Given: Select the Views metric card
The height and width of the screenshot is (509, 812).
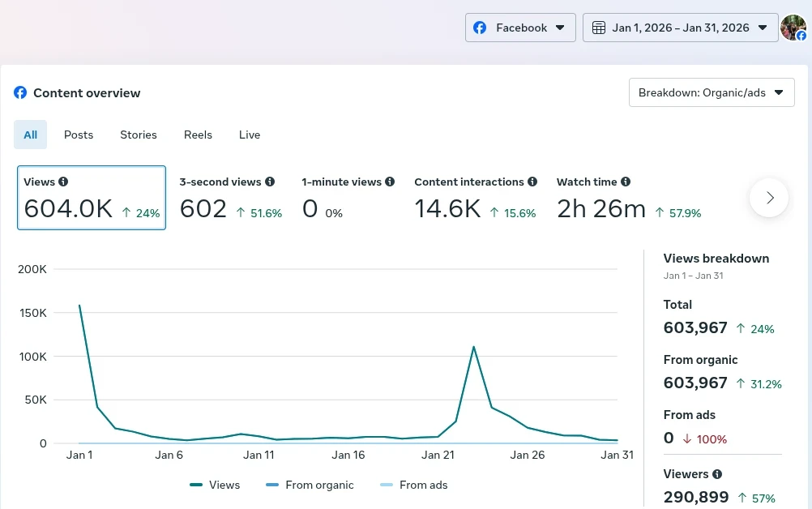Looking at the screenshot, I should pyautogui.click(x=92, y=198).
